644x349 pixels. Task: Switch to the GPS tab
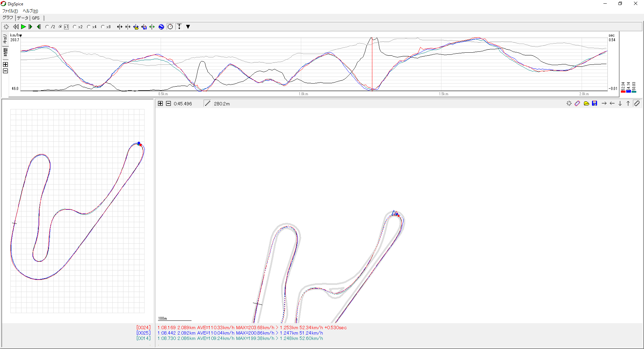pos(36,18)
